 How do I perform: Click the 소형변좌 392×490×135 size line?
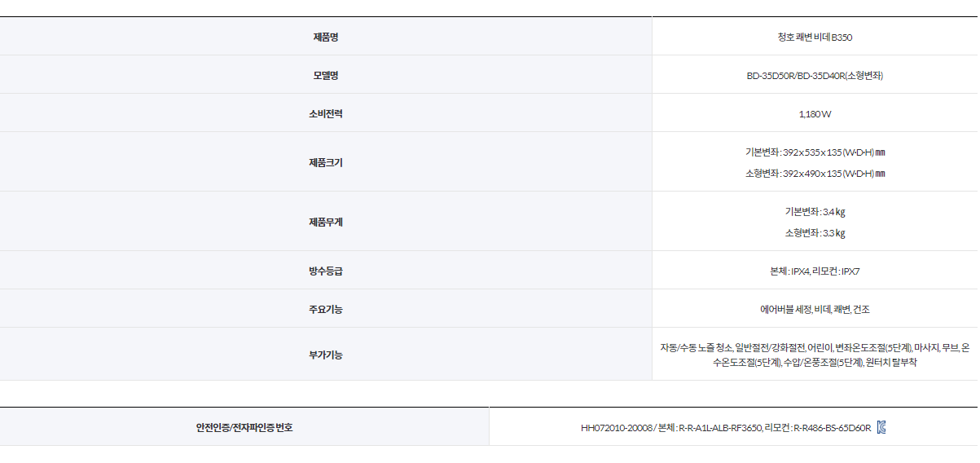pos(815,174)
